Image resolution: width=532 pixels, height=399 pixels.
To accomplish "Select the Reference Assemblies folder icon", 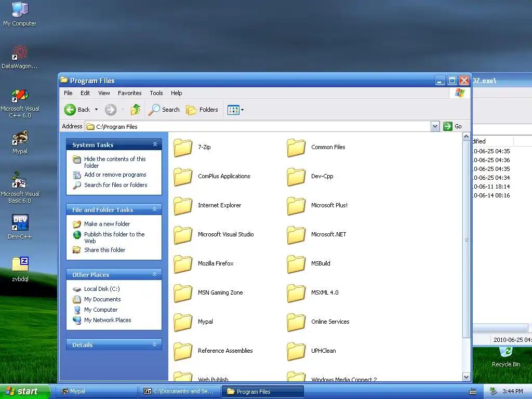I will coord(183,351).
